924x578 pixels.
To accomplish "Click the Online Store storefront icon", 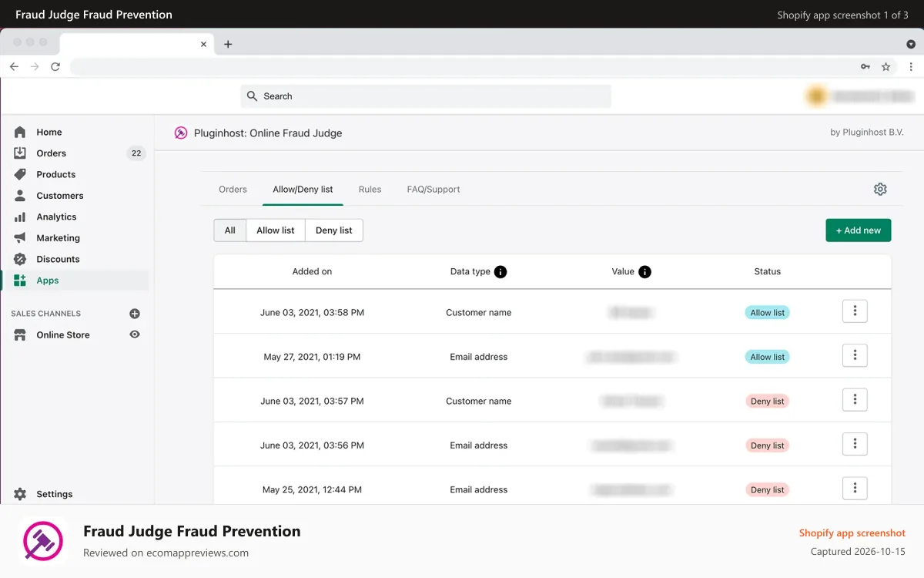I will pos(20,334).
